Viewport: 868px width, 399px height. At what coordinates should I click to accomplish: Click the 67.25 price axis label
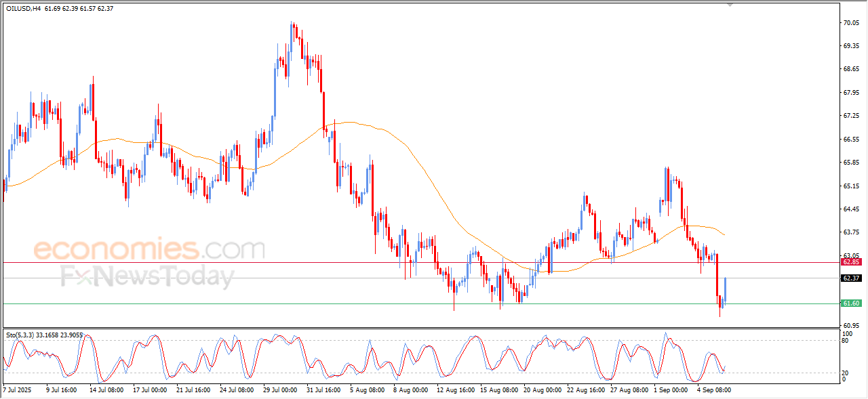852,116
